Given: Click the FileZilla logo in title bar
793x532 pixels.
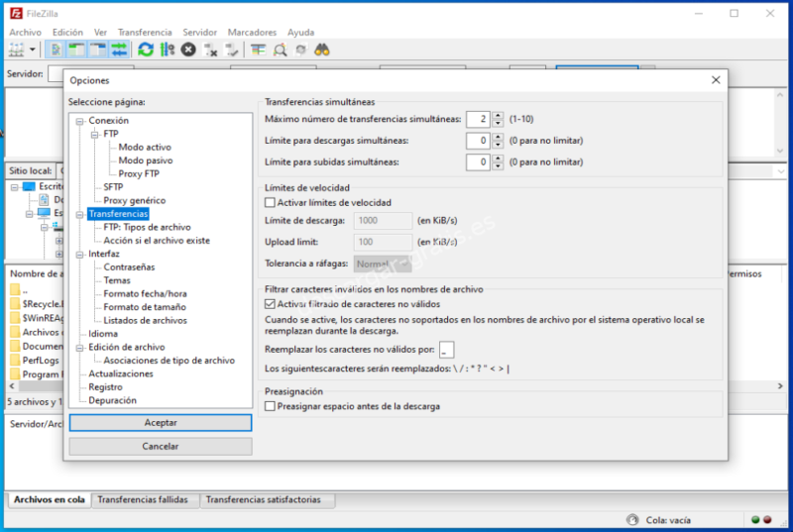Looking at the screenshot, I should tap(16, 13).
